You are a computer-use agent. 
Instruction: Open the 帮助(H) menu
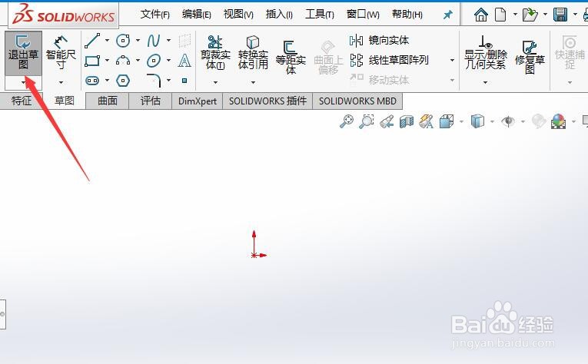pyautogui.click(x=407, y=15)
